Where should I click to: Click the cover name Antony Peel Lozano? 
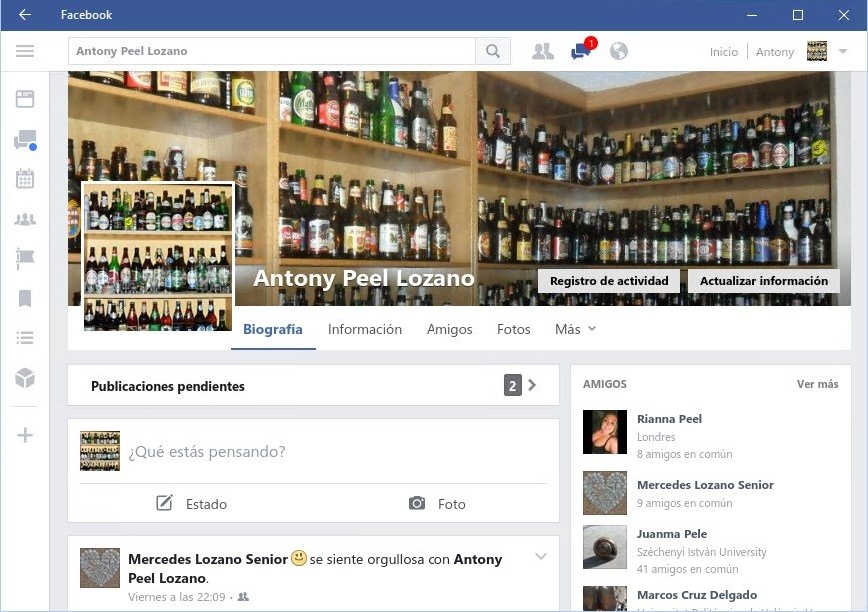364,278
